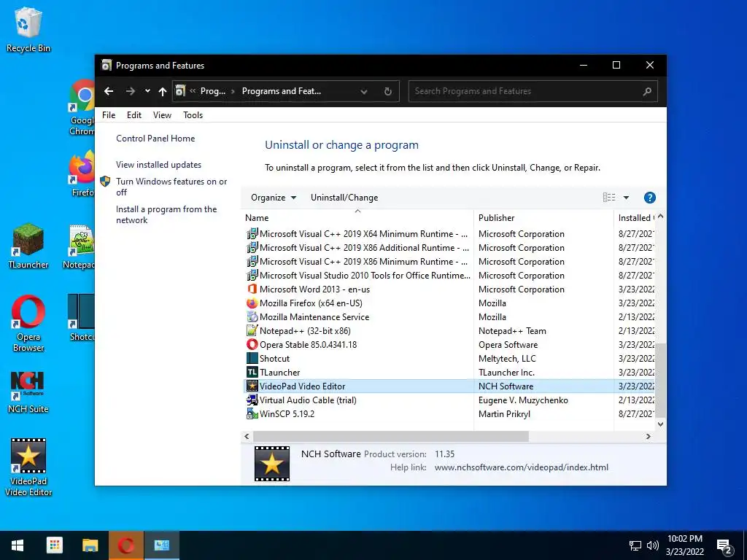Select the Opera Software publisher cell
The width and height of the screenshot is (747, 560).
point(508,344)
